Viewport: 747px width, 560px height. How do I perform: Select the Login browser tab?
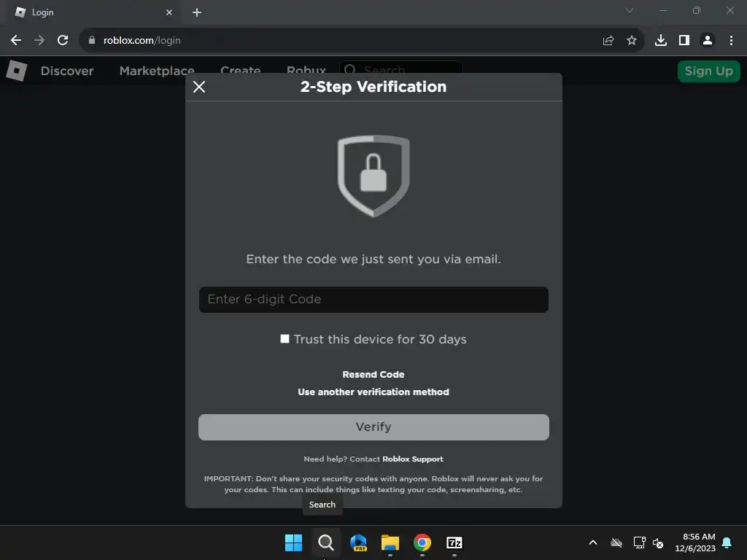93,12
